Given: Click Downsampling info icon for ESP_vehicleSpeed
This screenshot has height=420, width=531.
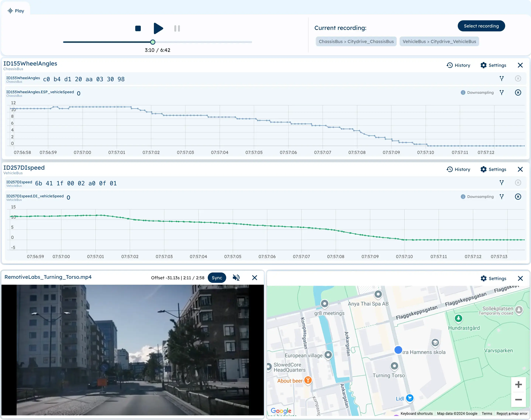Looking at the screenshot, I should pos(463,92).
